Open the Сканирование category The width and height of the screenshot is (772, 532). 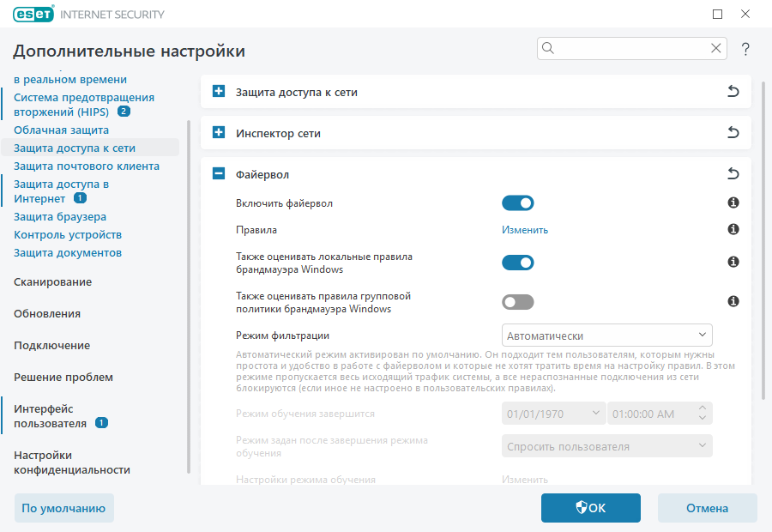[52, 281]
